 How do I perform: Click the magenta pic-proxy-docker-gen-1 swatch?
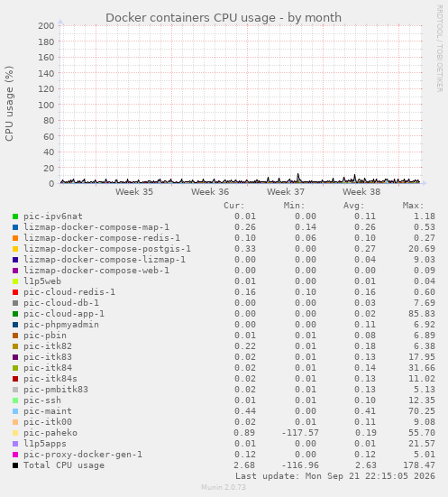coord(15,455)
